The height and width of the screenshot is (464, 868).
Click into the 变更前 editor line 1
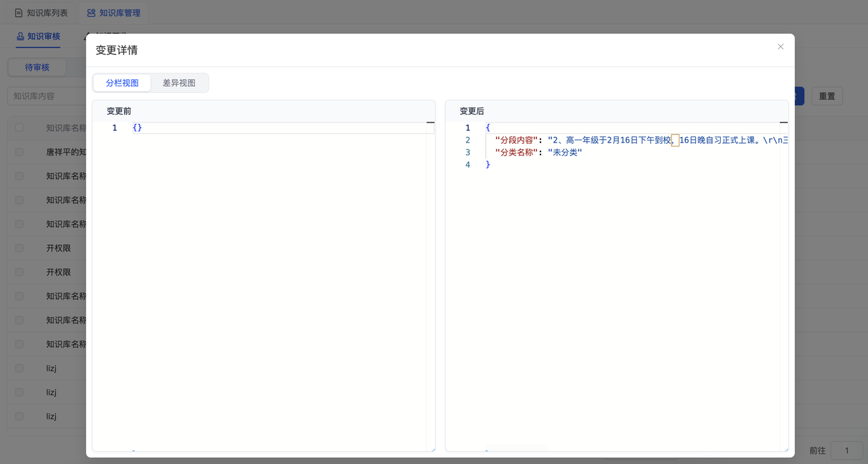pos(271,128)
